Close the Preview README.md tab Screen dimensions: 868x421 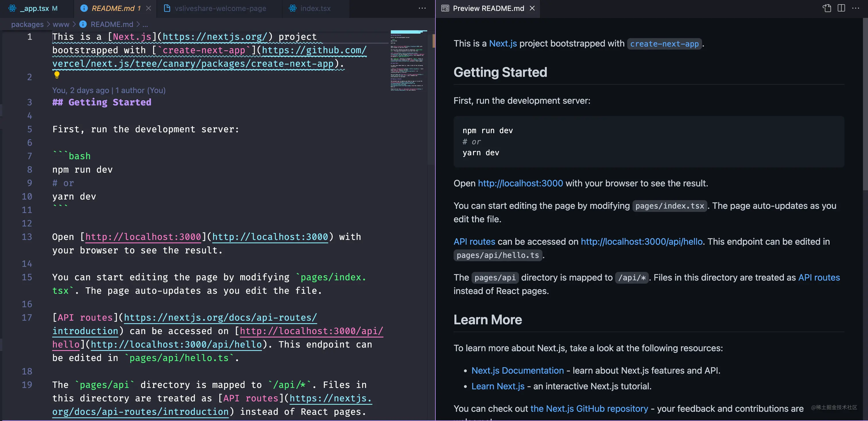click(x=532, y=8)
